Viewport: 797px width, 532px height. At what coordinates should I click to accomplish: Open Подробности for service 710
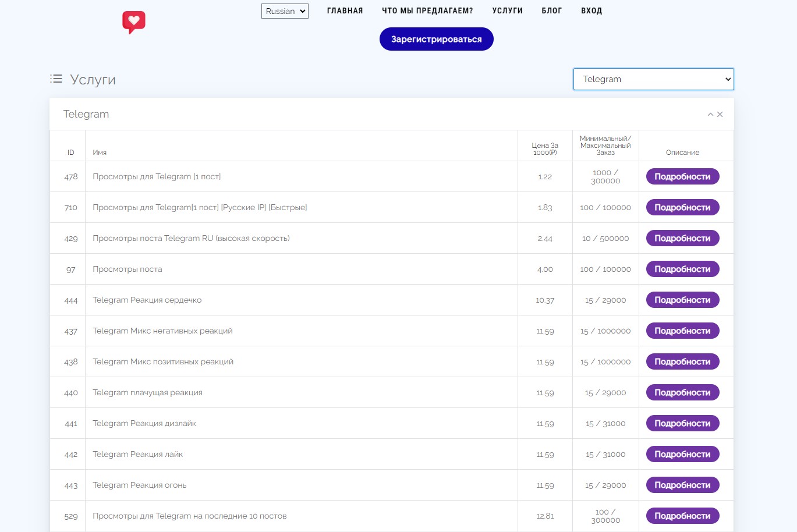pos(682,207)
